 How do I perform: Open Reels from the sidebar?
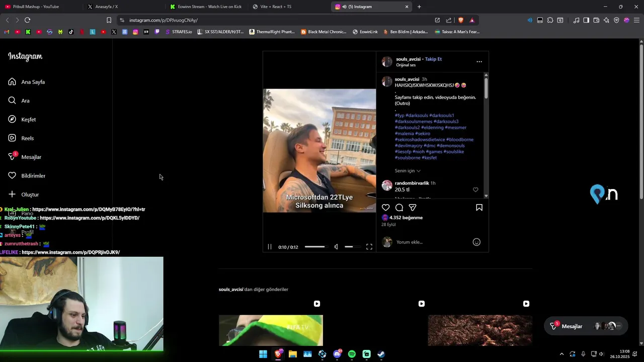(21, 138)
